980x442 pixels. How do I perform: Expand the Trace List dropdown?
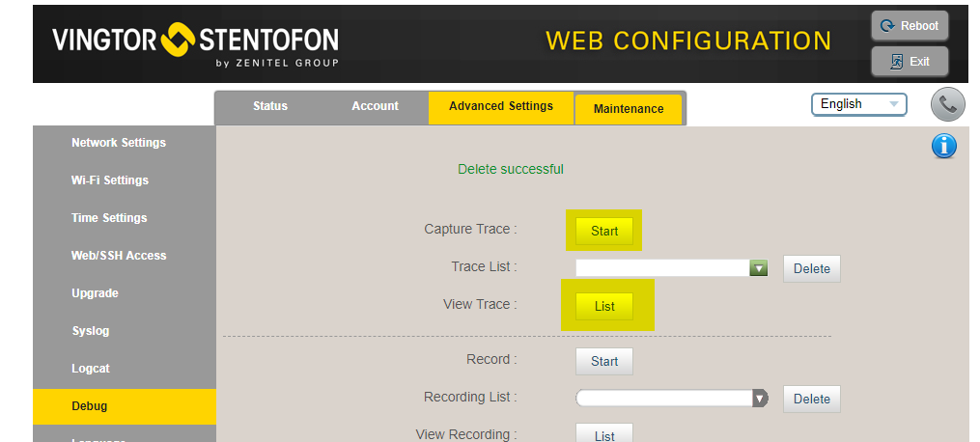[x=758, y=267]
